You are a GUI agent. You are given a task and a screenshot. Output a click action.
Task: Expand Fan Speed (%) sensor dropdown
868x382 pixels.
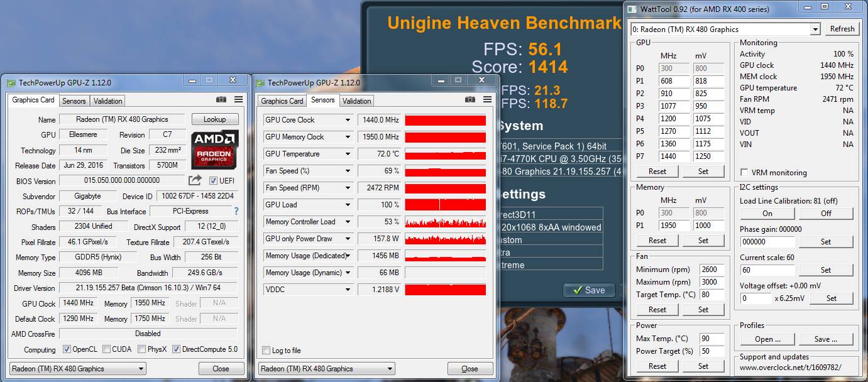348,171
